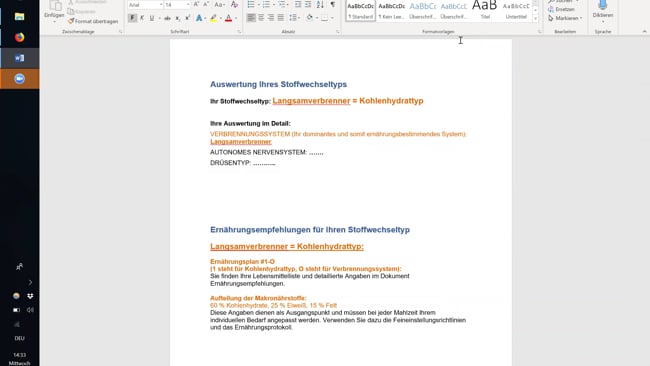This screenshot has width=650, height=366.
Task: Align text right
Action: point(271,18)
